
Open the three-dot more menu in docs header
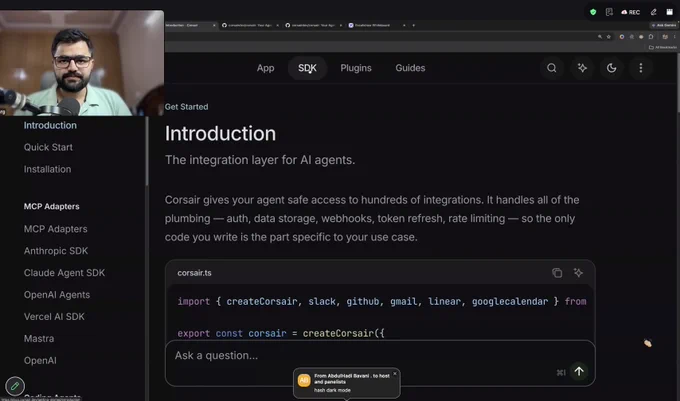641,68
